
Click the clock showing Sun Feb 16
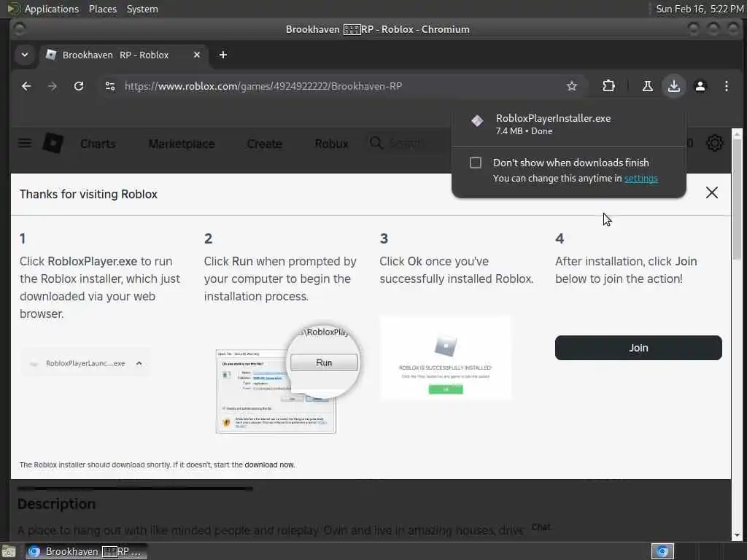point(700,9)
